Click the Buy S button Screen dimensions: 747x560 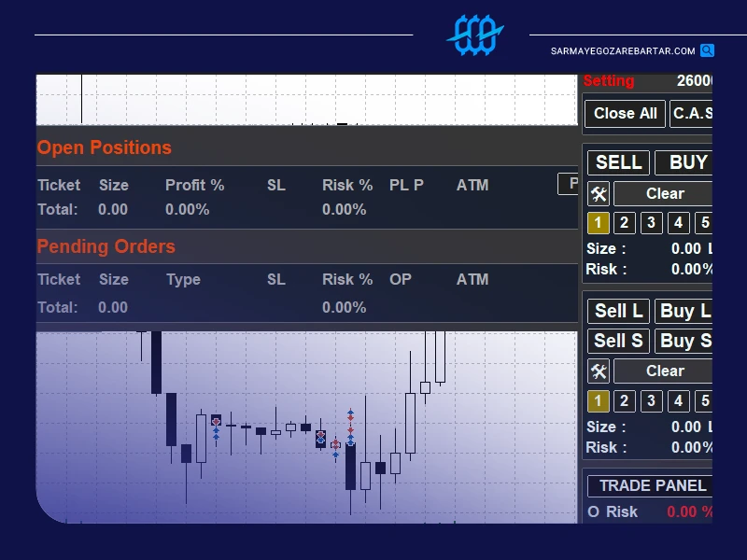(x=684, y=341)
